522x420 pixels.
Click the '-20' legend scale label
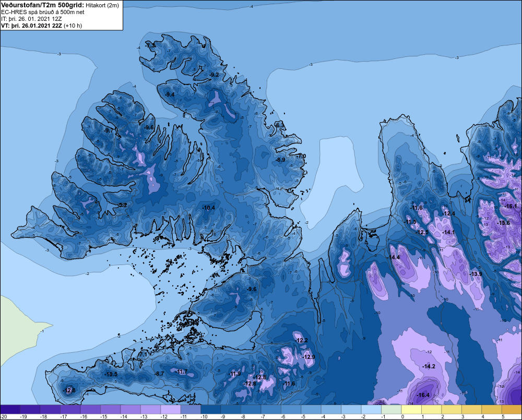(x=4, y=417)
